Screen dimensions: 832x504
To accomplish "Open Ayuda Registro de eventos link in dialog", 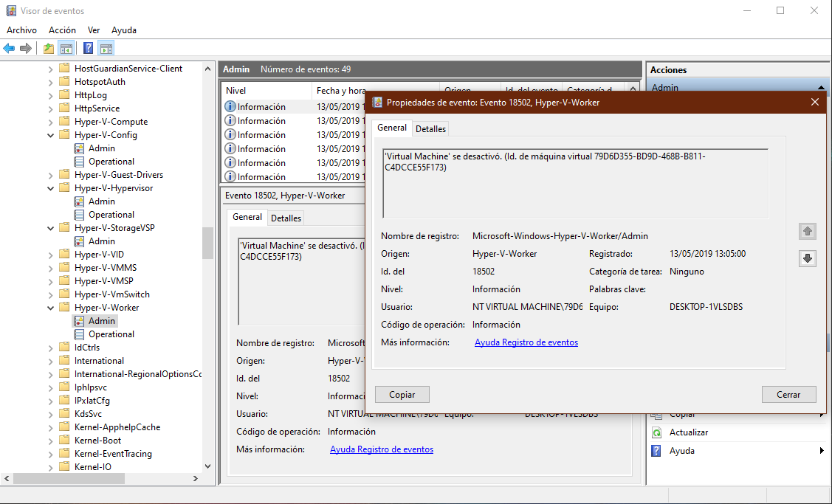I will point(526,342).
